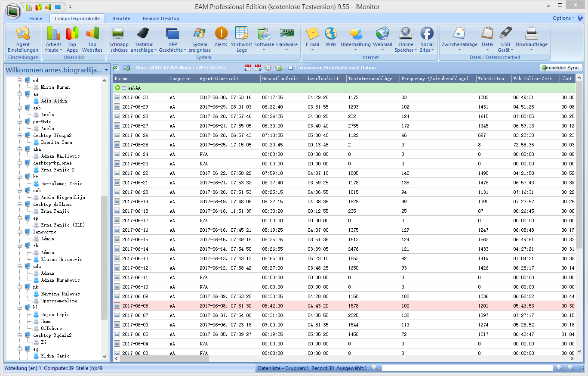Switch to the Berichte tab

pos(121,19)
